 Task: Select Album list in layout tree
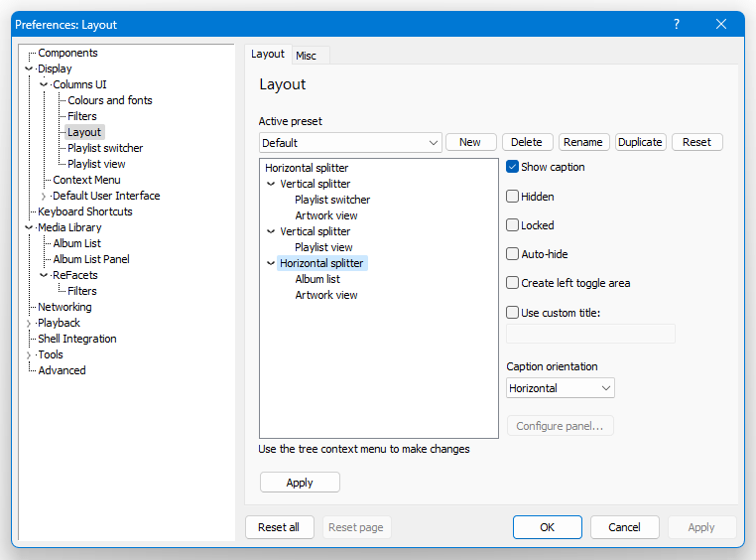[317, 279]
